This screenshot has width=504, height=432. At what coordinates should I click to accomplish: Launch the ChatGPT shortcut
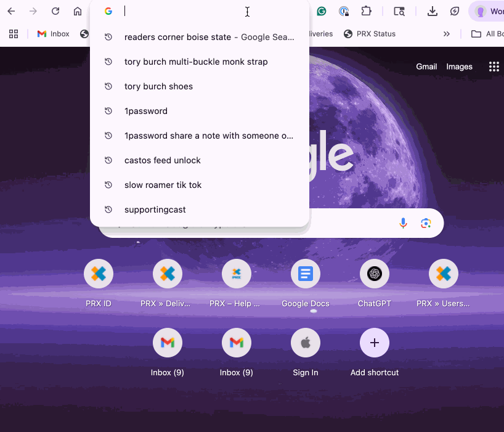(x=375, y=284)
